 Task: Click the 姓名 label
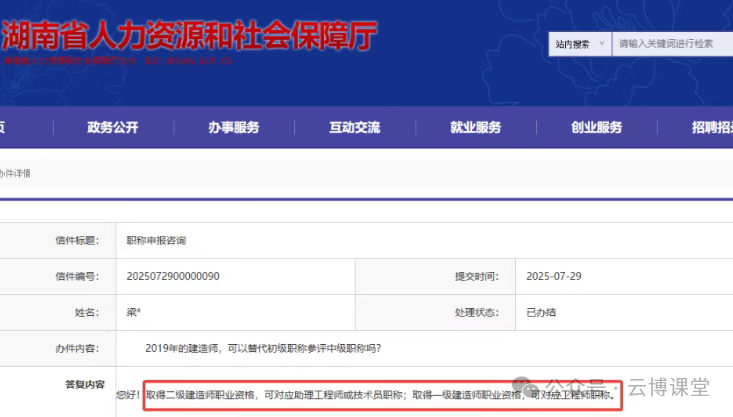point(87,312)
